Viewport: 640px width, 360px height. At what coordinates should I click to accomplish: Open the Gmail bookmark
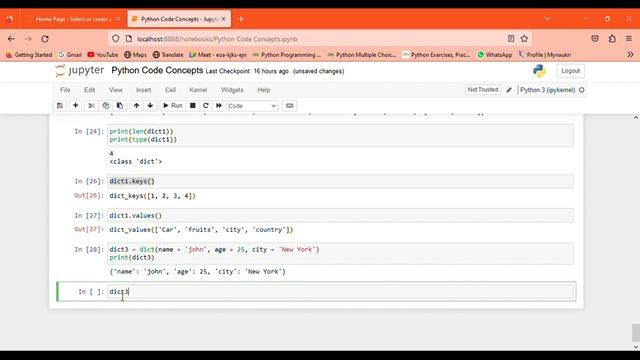70,55
